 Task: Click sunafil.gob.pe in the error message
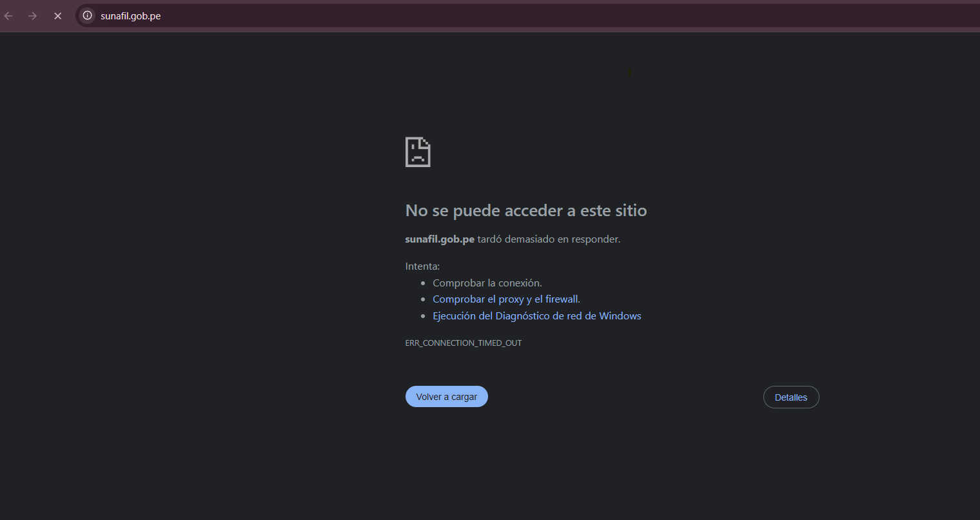pos(440,239)
